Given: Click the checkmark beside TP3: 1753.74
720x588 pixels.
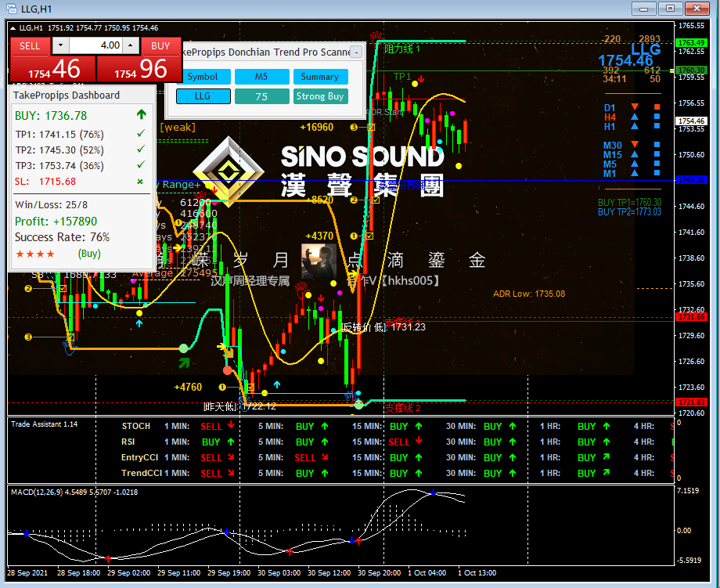Looking at the screenshot, I should pyautogui.click(x=141, y=164).
